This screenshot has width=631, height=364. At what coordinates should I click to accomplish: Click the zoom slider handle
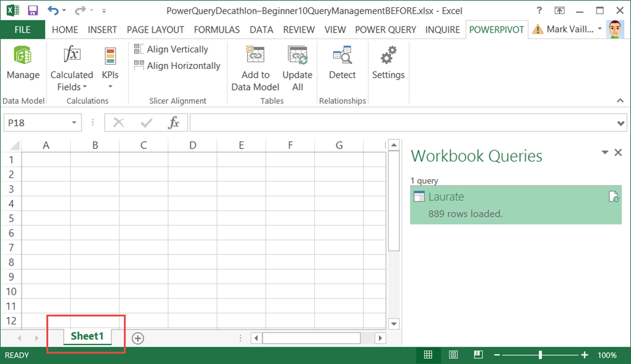540,355
